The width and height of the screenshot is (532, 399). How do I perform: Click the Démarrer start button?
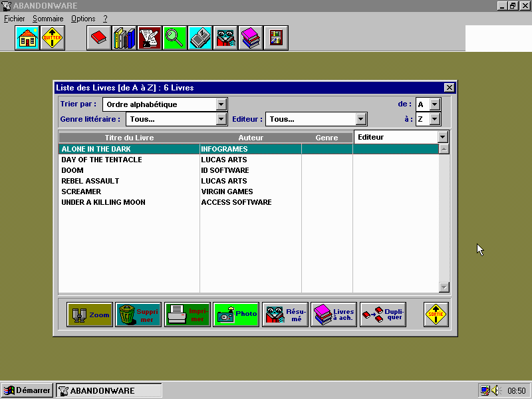pos(27,390)
